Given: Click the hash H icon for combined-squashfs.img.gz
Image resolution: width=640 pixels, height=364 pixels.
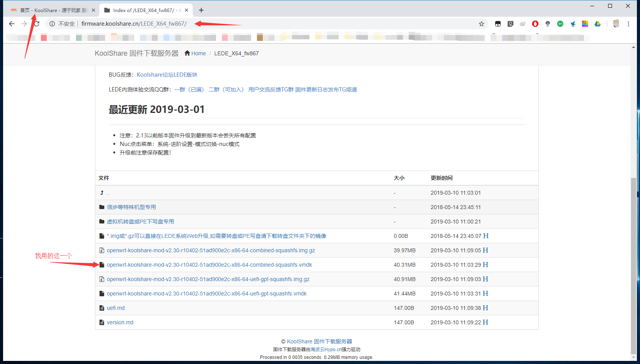Looking at the screenshot, I should [485, 250].
